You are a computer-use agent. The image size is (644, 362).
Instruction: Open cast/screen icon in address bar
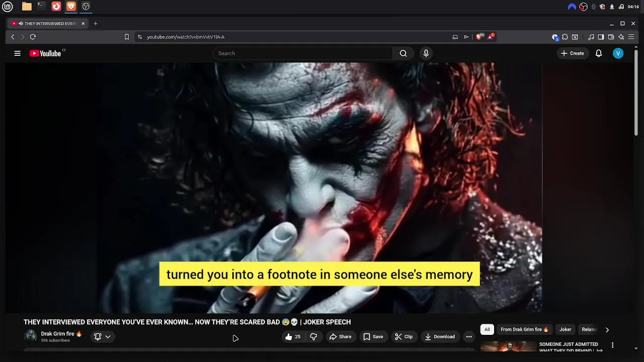click(x=455, y=37)
